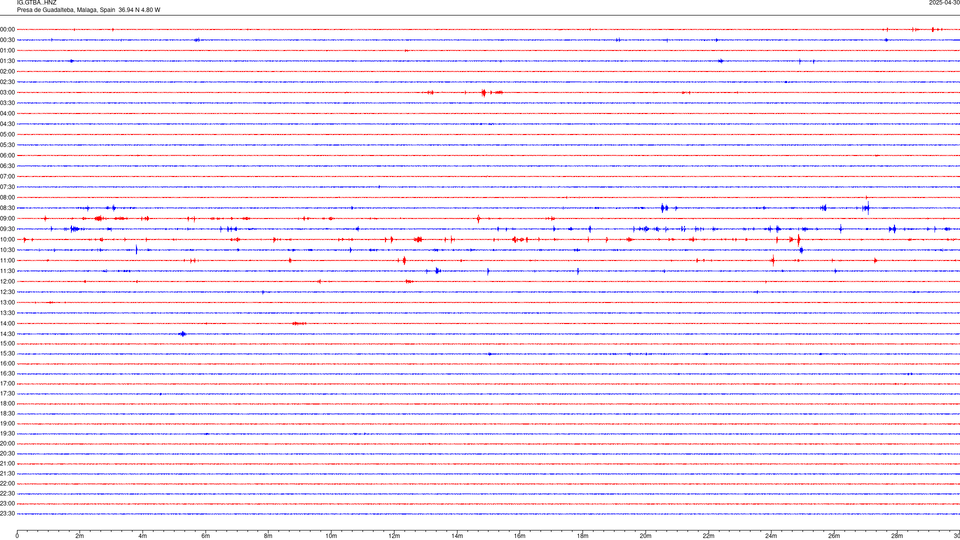This screenshot has height=540, width=960.
Task: Select the 19:00 trace time label
Action: pos(7,424)
